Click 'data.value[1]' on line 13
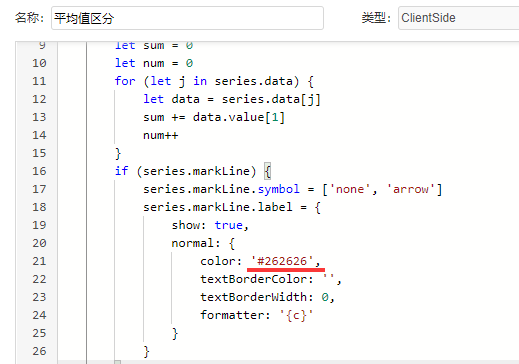This screenshot has width=519, height=364. (x=239, y=117)
